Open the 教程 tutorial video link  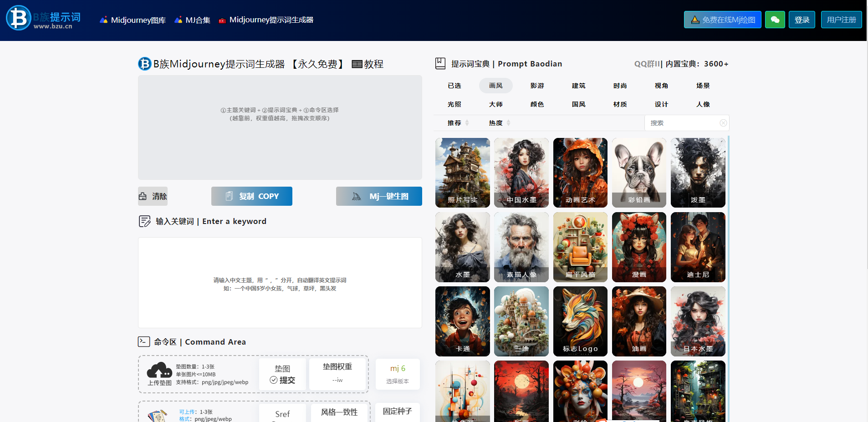click(x=368, y=64)
